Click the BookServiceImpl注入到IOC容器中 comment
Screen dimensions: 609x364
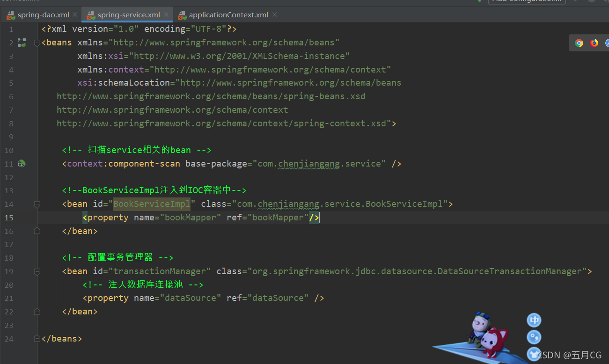pos(154,190)
